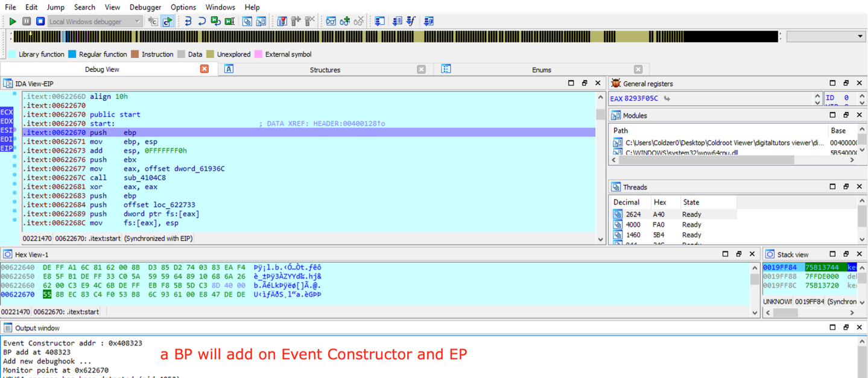Switch to the Structures tab
Viewport: 868px width, 378px height.
325,69
